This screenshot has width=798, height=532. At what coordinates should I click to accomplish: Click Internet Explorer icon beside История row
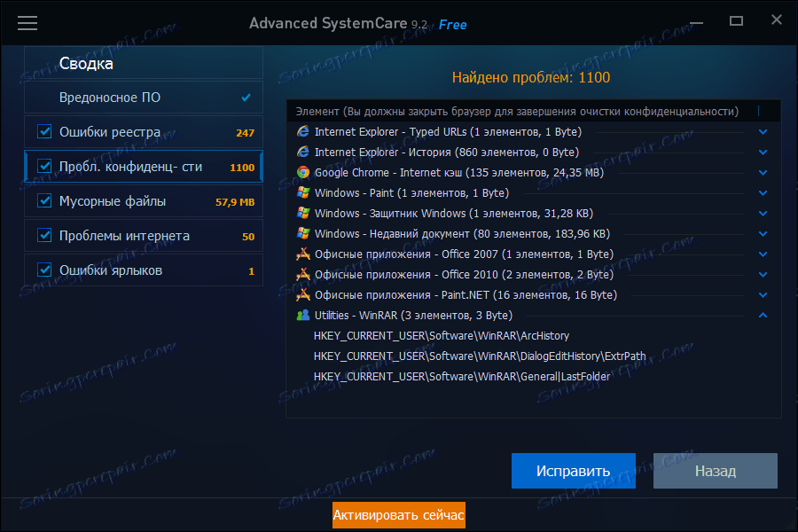(x=303, y=153)
